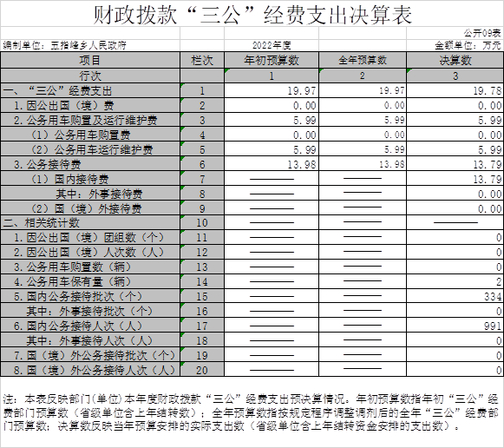Select the 栏次 header cell

pos(202,60)
